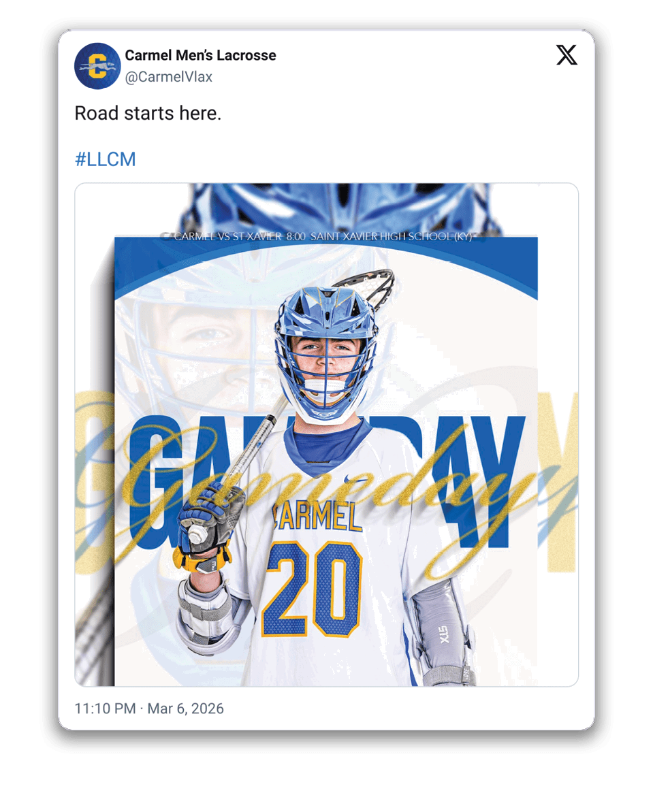
Task: Click the Mar 6, 2026 date
Action: pos(185,709)
